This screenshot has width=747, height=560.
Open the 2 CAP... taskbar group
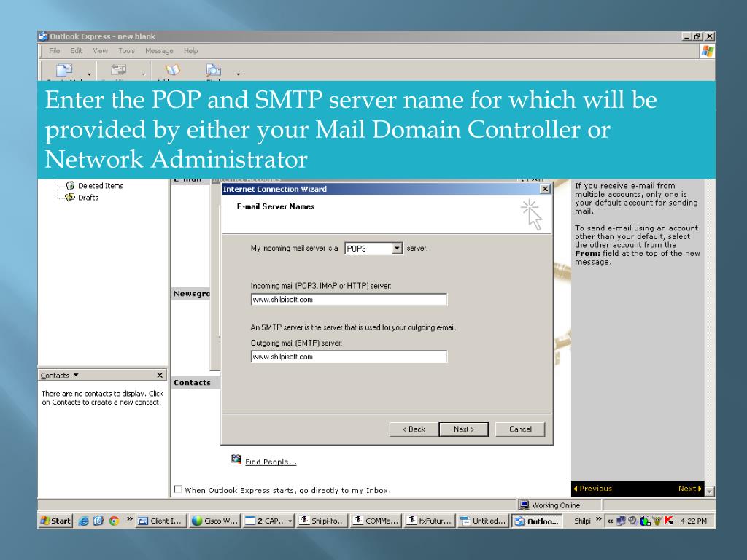click(268, 521)
